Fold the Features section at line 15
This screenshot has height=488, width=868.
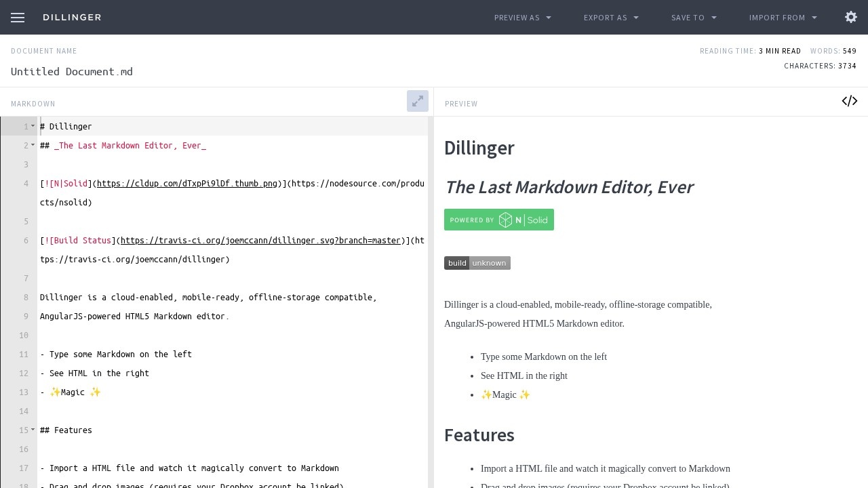(x=33, y=430)
